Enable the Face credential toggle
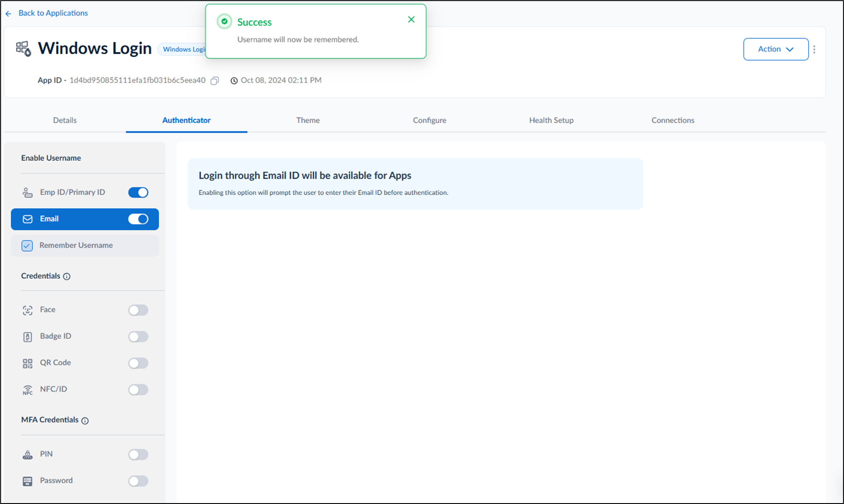This screenshot has height=504, width=844. pyautogui.click(x=138, y=310)
